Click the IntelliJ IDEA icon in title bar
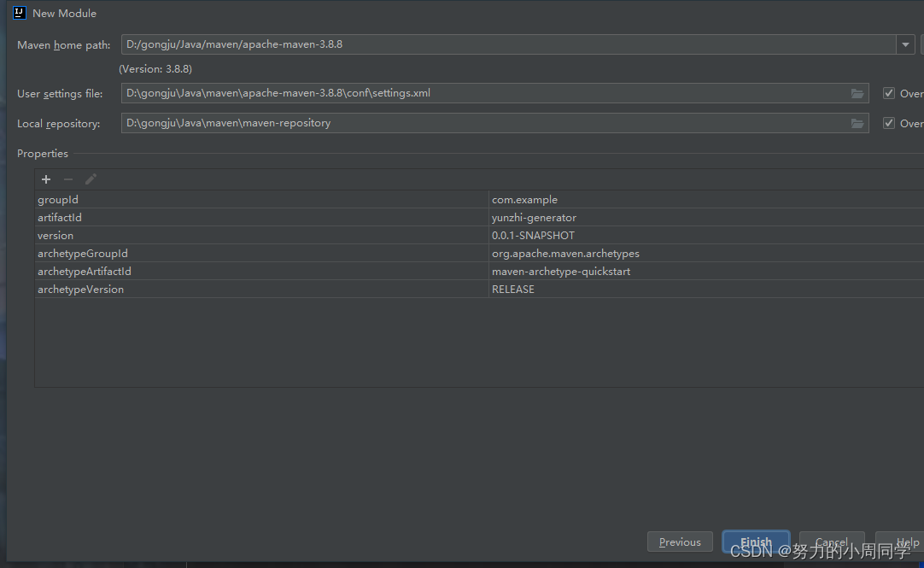 (x=19, y=13)
